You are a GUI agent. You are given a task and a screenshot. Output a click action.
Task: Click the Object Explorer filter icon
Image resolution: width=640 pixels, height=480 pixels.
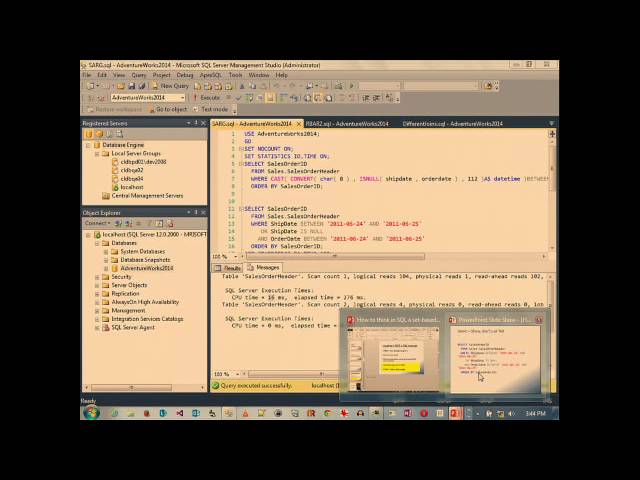coord(149,223)
